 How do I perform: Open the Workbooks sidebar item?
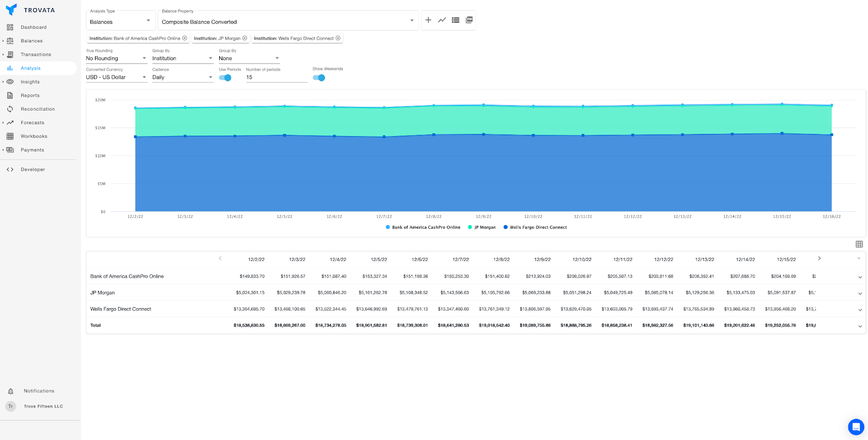point(34,136)
